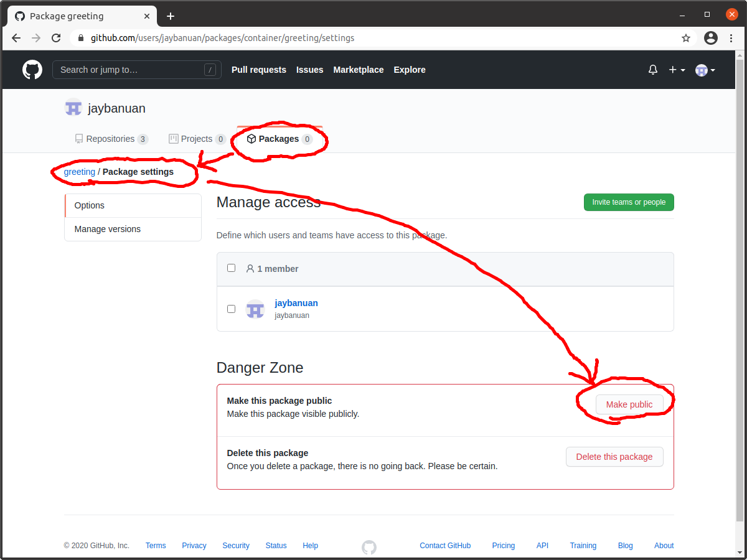This screenshot has width=747, height=560.
Task: Open a new browser tab with plus
Action: pyautogui.click(x=171, y=16)
